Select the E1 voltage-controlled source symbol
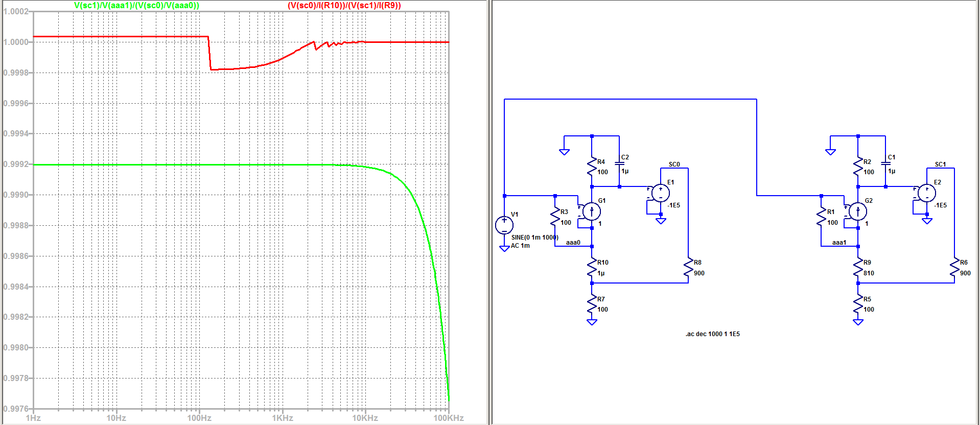The image size is (980, 425). click(660, 193)
